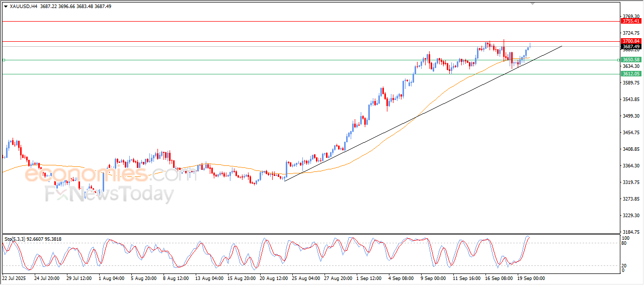Click the 8 Aug 12:00 time label
644x285 pixels.
[176, 278]
